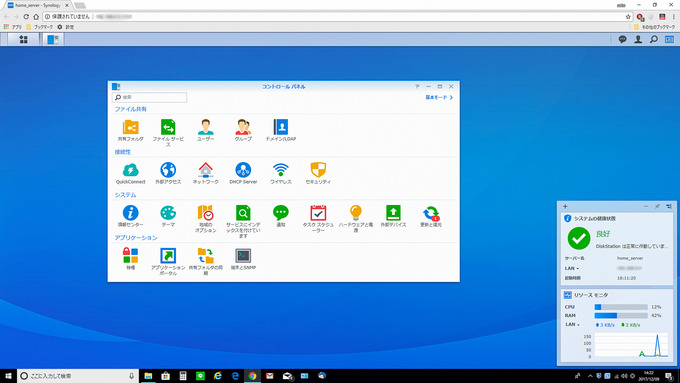Click the Windows taskbar search box
Image resolution: width=680 pixels, height=383 pixels.
pos(78,376)
